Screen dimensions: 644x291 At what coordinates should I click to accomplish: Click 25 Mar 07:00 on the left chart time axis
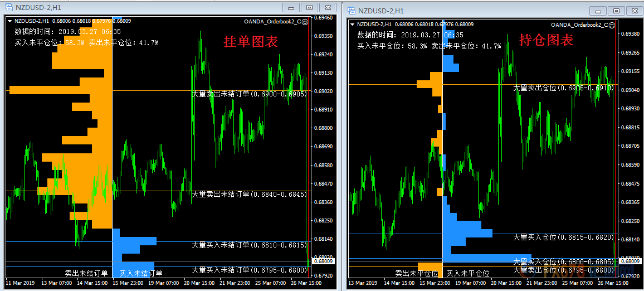pos(270,283)
